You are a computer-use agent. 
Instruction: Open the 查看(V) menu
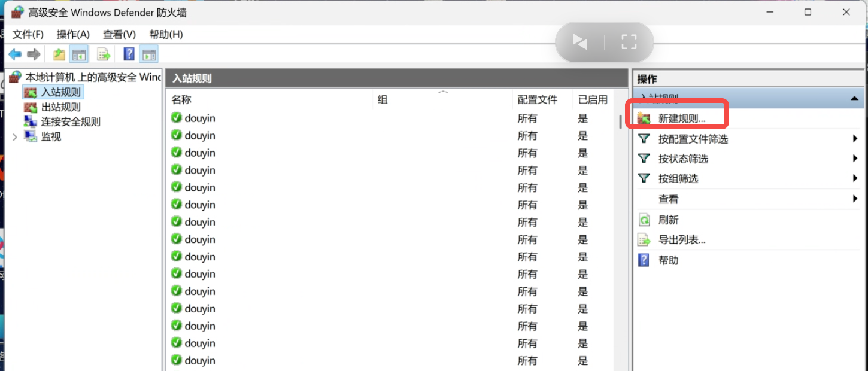tap(119, 34)
